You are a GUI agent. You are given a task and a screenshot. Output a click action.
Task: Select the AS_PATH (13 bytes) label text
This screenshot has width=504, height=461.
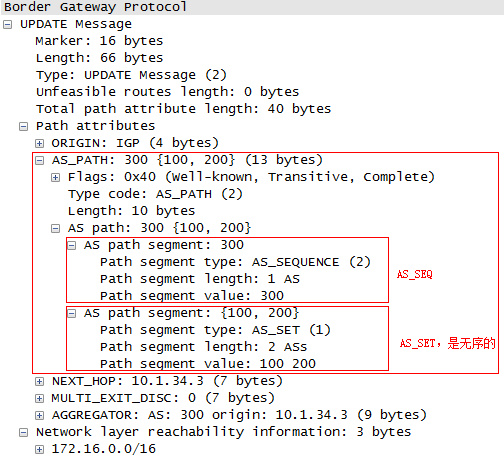[187, 160]
